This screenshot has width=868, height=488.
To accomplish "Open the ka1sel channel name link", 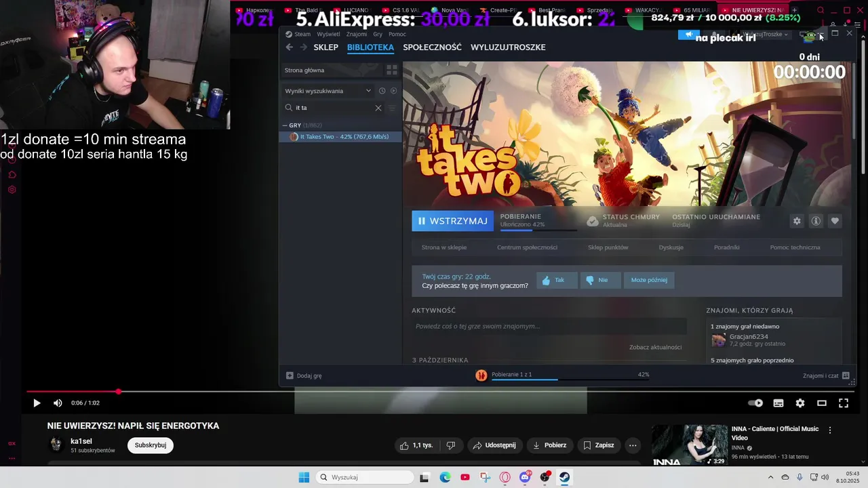I will coord(81,441).
